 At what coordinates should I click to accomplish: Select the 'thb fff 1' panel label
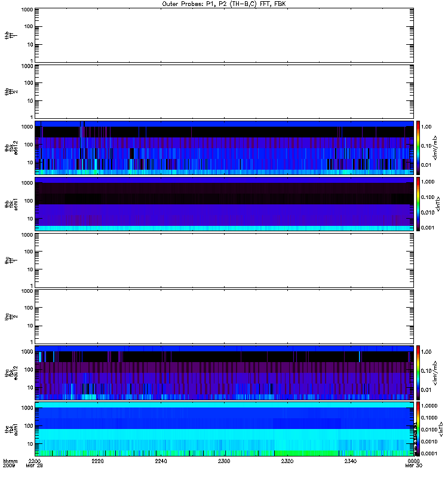(11, 35)
